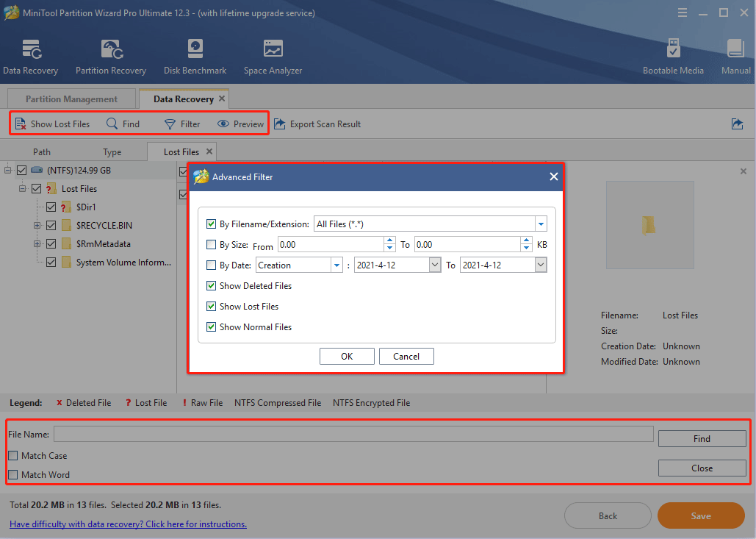Viewport: 756px width, 539px height.
Task: Open the Disk Benchmark tool
Action: [195, 49]
